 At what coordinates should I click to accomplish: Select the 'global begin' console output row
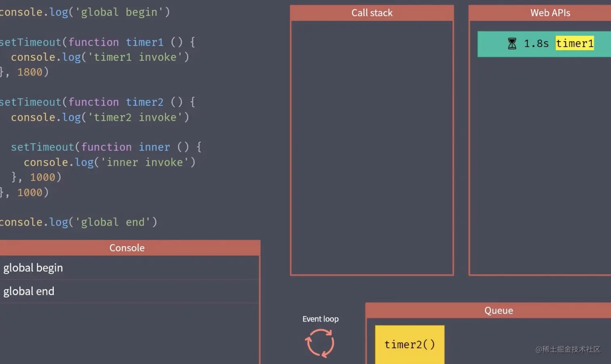[x=129, y=268]
